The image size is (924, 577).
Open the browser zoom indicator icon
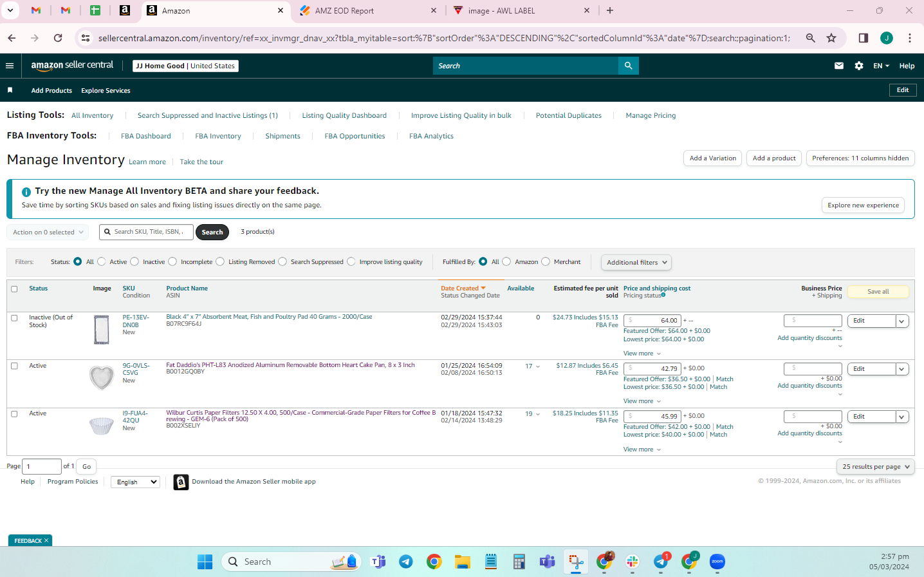[811, 38]
